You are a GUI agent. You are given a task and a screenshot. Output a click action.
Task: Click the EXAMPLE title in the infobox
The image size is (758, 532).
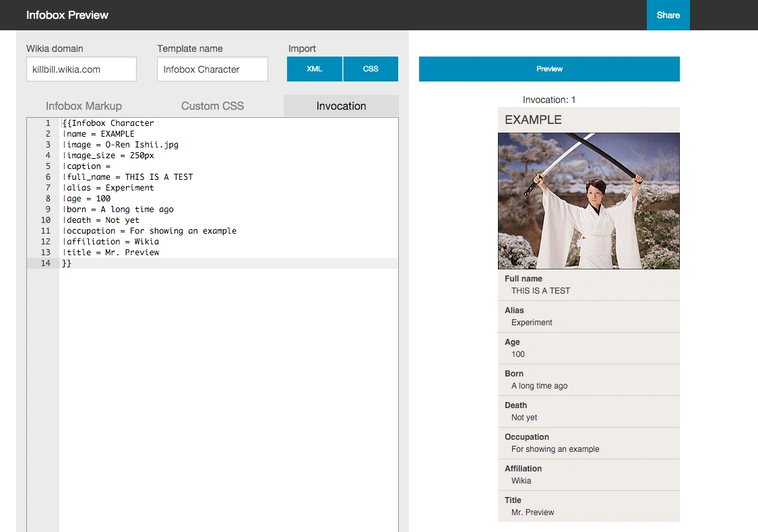(533, 120)
